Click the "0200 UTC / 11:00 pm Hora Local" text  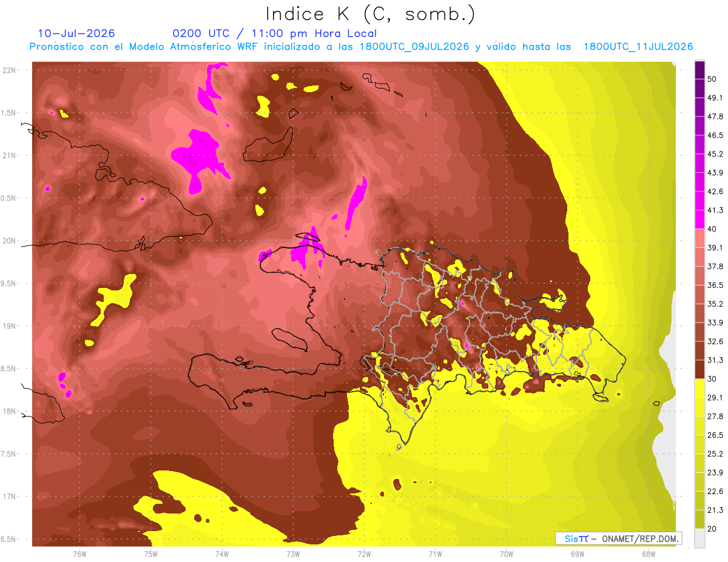[274, 34]
